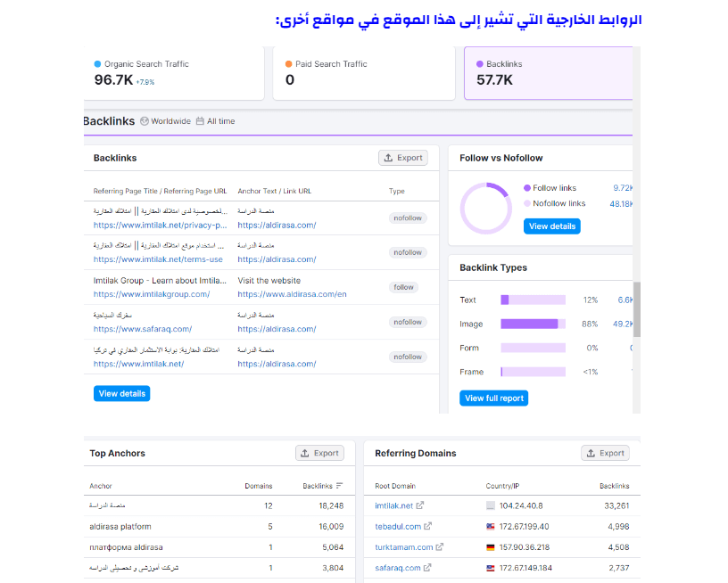The height and width of the screenshot is (583, 728).
Task: Click imtilak.net in Referring Domains
Action: tap(393, 505)
